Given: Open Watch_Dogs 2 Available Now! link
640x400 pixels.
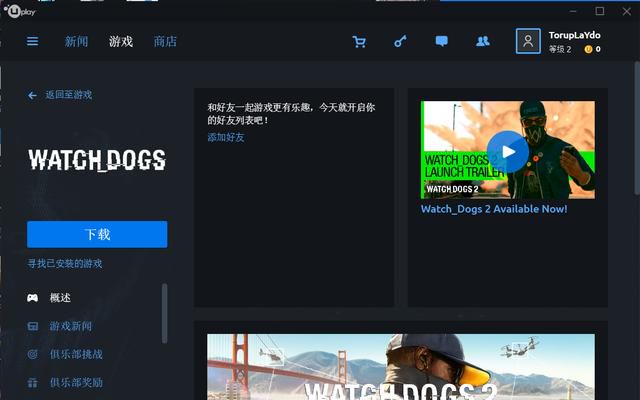Looking at the screenshot, I should 494,209.
